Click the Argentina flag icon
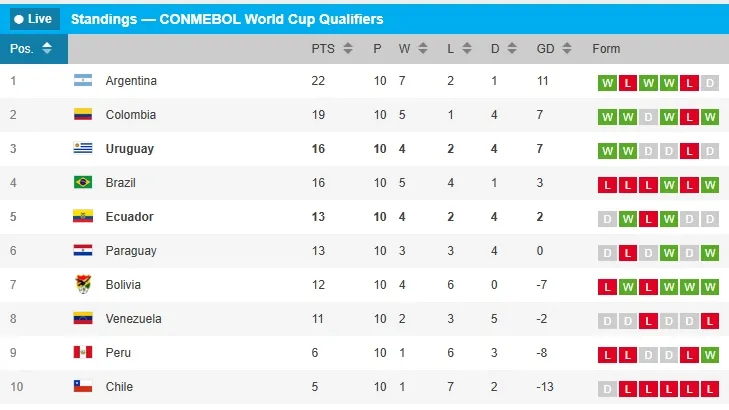 tap(83, 81)
